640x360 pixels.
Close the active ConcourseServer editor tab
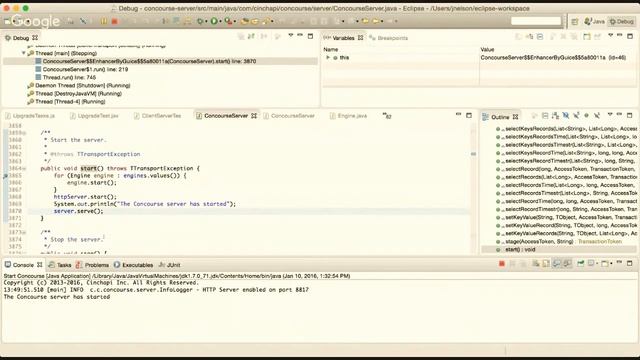point(254,116)
